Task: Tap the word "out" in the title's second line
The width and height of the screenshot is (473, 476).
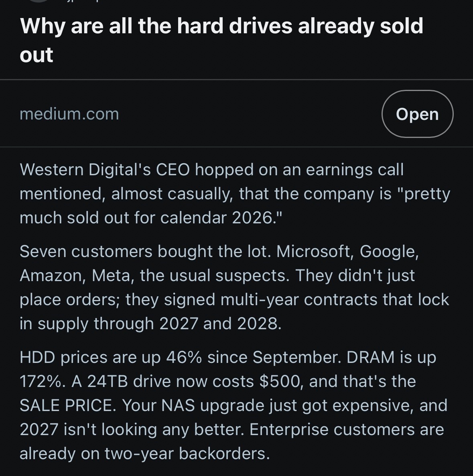Action: pyautogui.click(x=37, y=55)
